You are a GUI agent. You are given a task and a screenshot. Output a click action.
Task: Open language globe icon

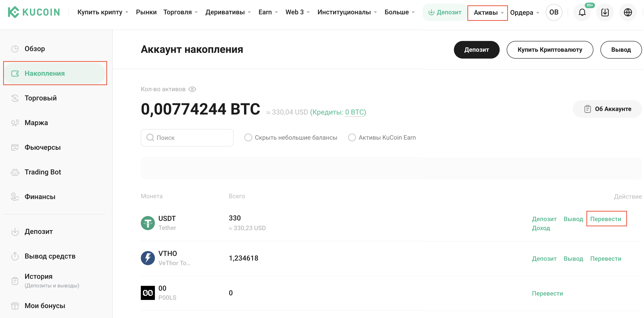coord(628,12)
